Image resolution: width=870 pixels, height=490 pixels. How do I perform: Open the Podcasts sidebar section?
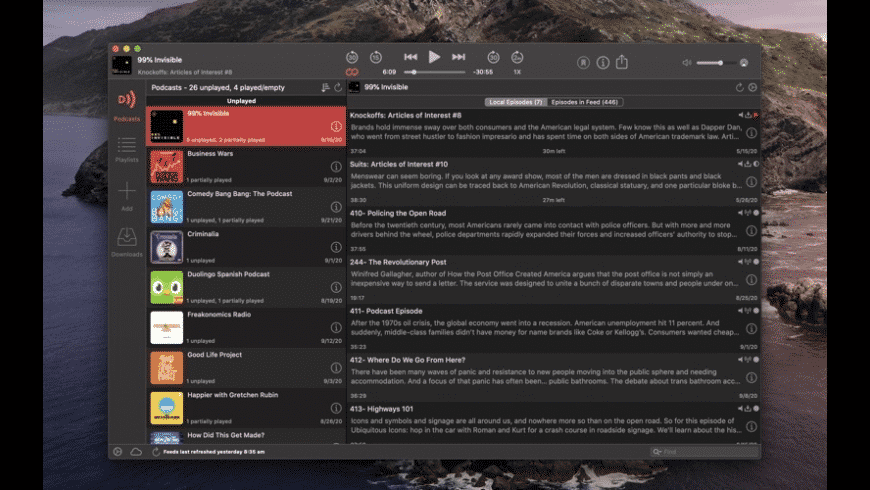pos(127,105)
